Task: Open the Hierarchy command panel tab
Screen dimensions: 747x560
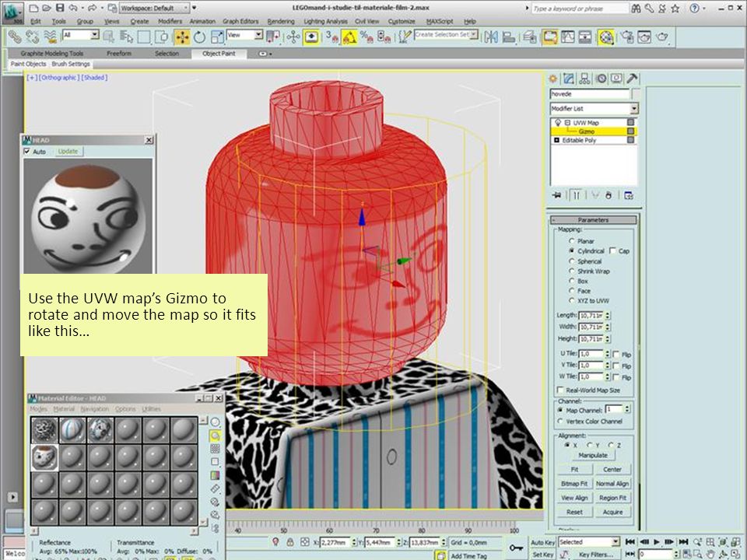Action: pos(584,79)
